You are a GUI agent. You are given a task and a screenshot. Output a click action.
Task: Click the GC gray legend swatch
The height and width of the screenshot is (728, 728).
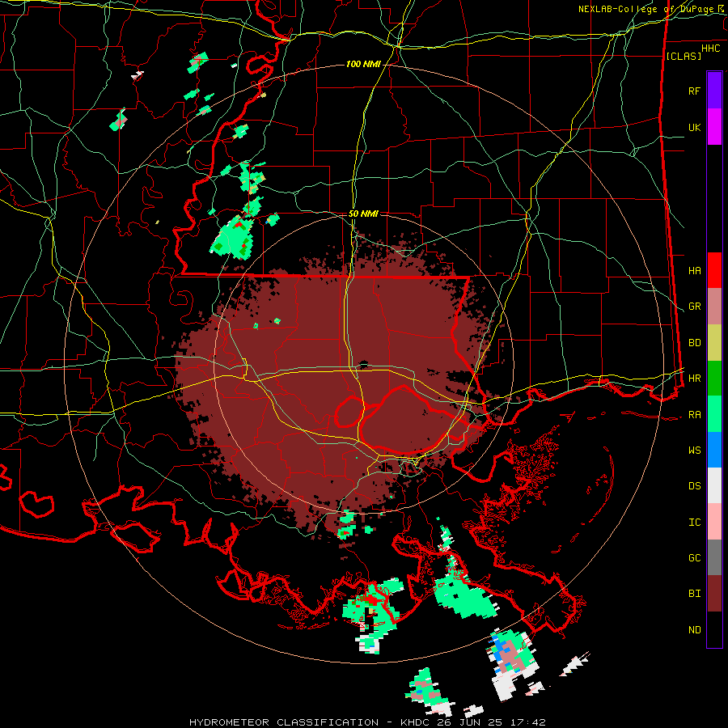[714, 557]
